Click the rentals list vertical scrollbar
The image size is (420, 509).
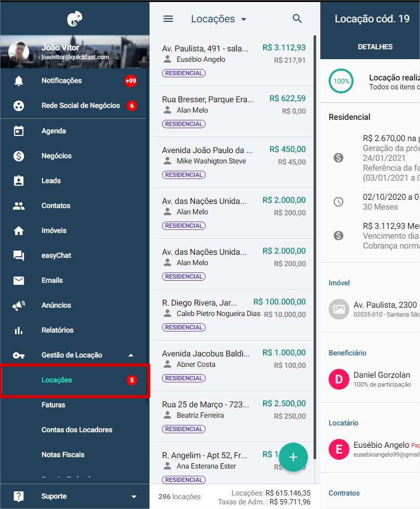click(315, 246)
